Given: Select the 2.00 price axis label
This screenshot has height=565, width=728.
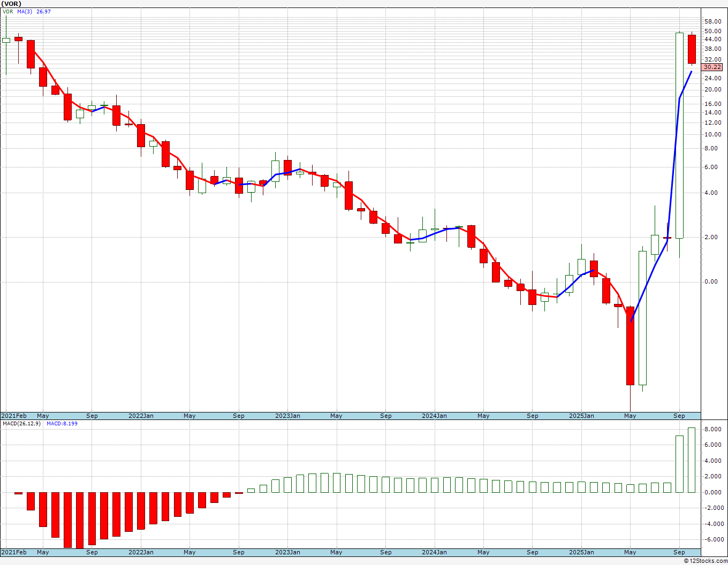Looking at the screenshot, I should coord(711,237).
